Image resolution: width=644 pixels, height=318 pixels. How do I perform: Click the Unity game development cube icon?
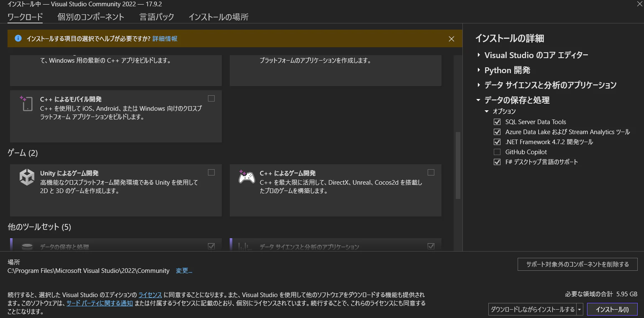27,177
